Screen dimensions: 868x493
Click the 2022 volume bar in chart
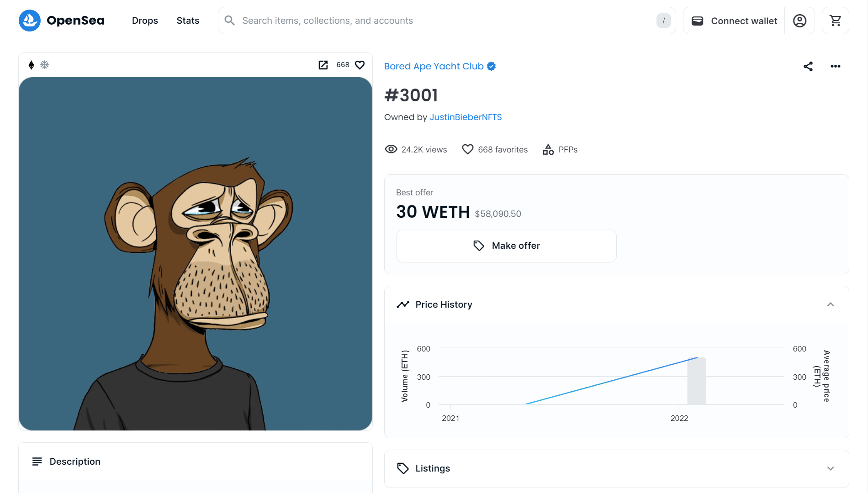coord(697,381)
